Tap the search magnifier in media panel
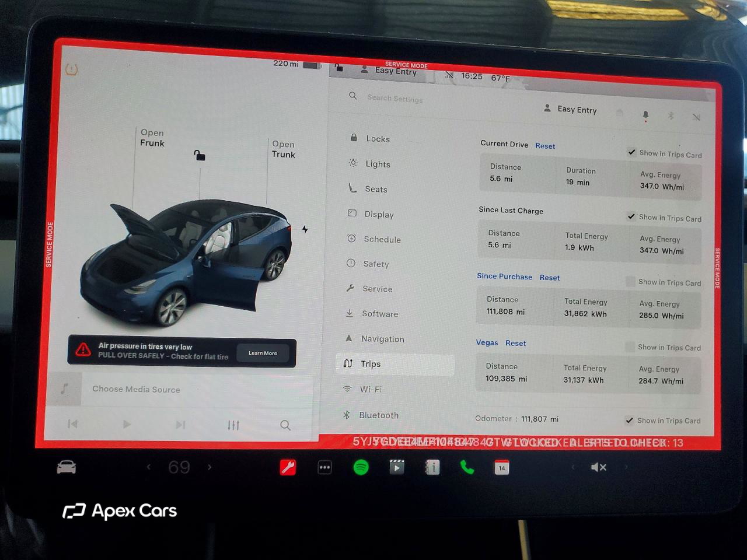Screen dimensions: 747x560 tap(285, 425)
